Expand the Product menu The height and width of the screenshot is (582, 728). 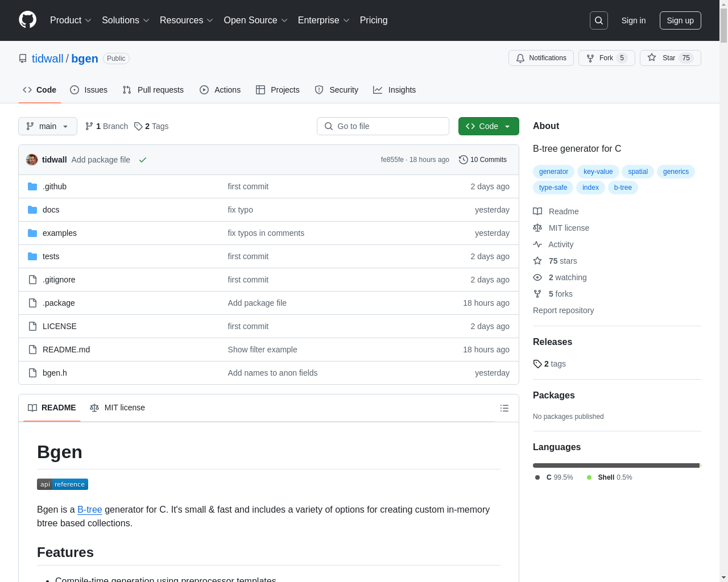pos(71,20)
